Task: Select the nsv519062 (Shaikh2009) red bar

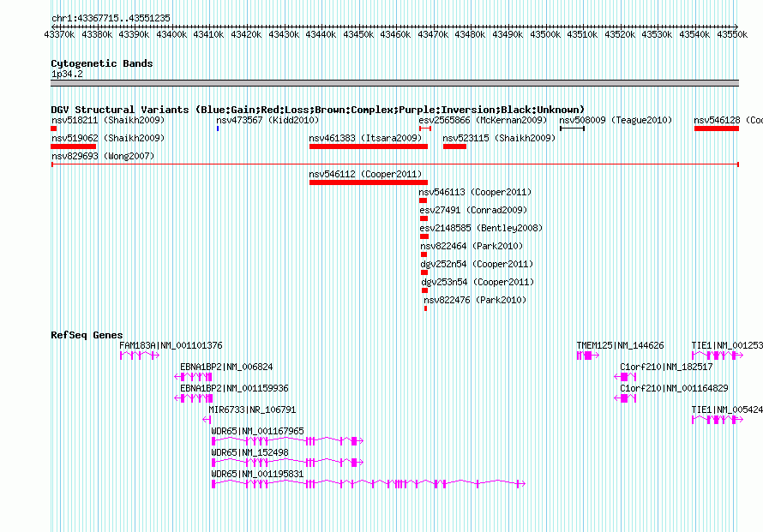Action: point(74,146)
